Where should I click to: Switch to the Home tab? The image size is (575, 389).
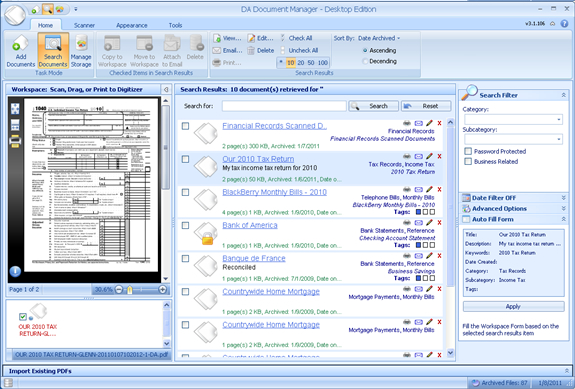(45, 25)
